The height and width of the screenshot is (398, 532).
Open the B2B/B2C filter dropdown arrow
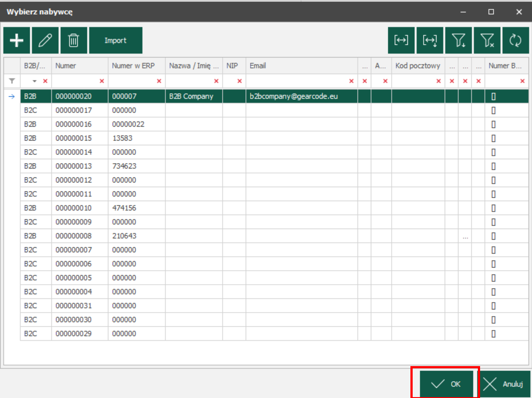pos(34,81)
